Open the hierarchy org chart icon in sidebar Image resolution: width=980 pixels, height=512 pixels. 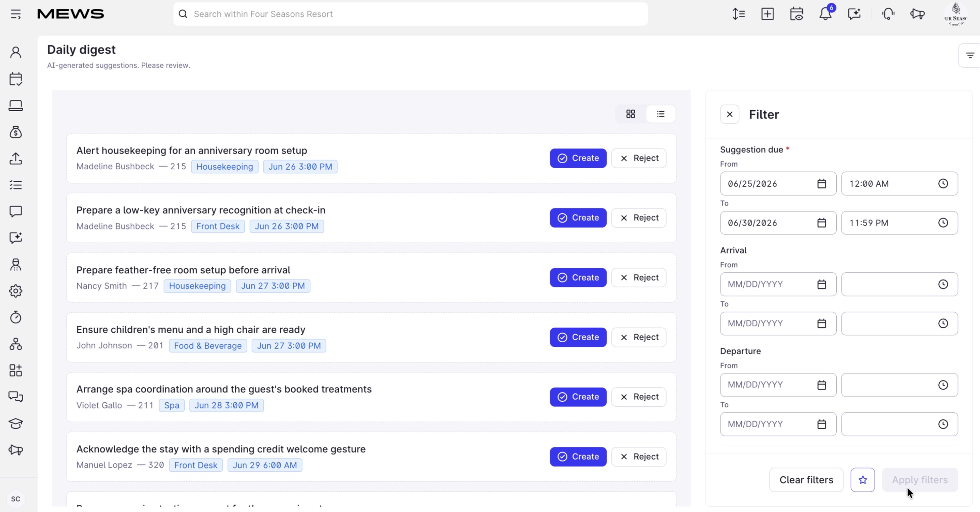point(16,344)
